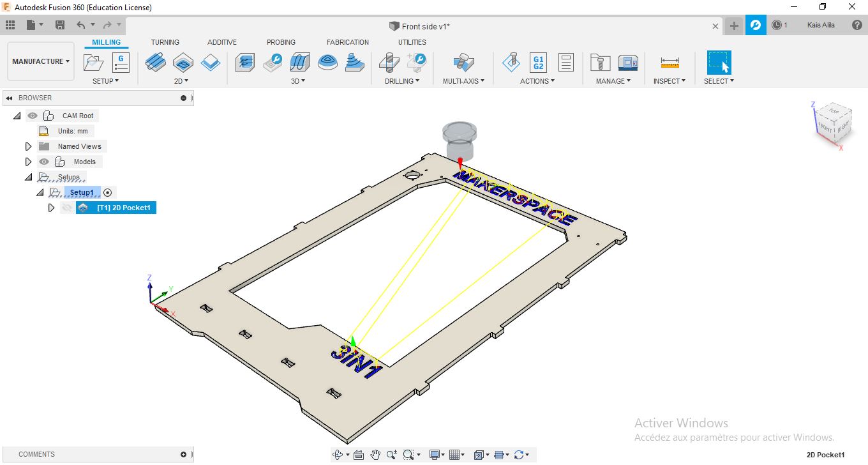
Task: Activate the Pan hand tool
Action: (x=375, y=455)
